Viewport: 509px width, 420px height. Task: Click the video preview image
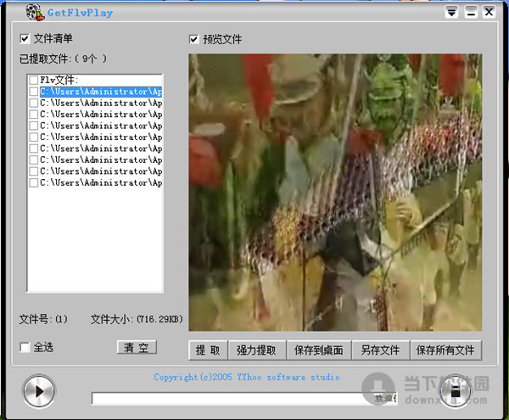click(x=335, y=193)
